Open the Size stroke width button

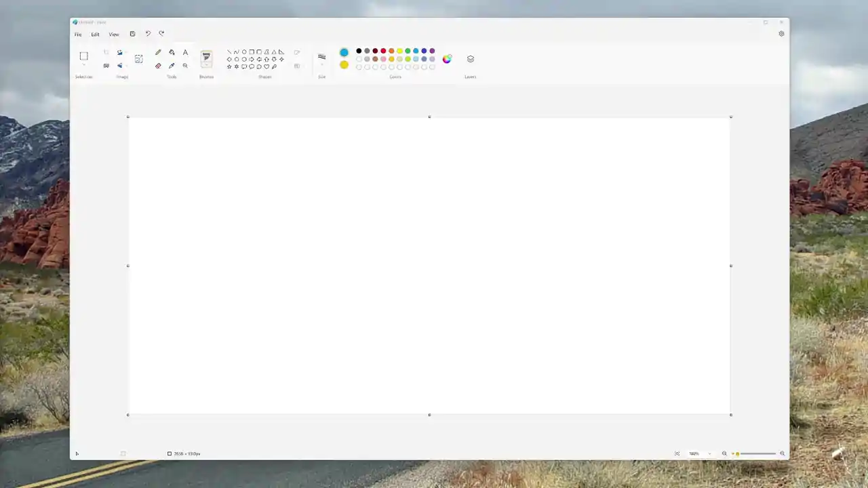point(321,57)
